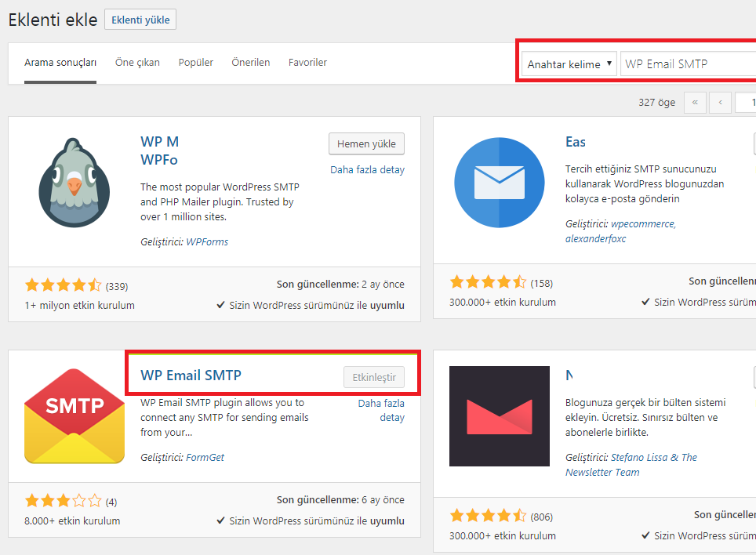This screenshot has width=756, height=555.
Task: Click the plugin search field with WP Email SMTP
Action: (x=689, y=63)
